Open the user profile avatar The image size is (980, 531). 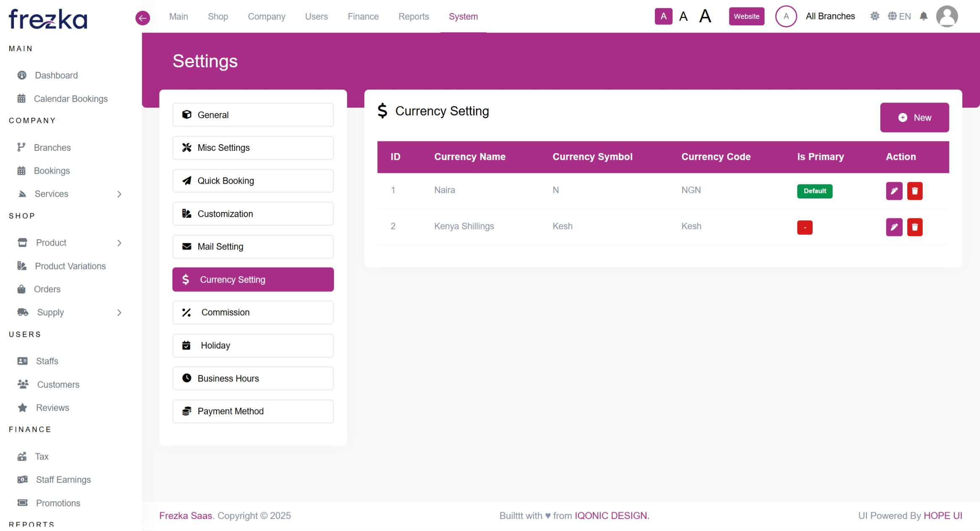tap(947, 16)
